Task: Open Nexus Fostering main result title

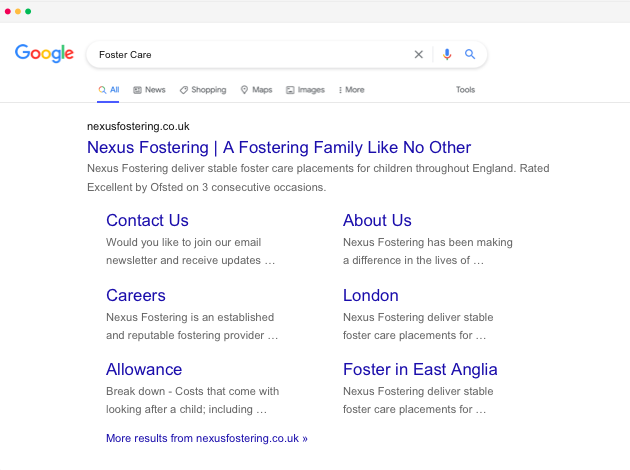Action: (x=278, y=148)
